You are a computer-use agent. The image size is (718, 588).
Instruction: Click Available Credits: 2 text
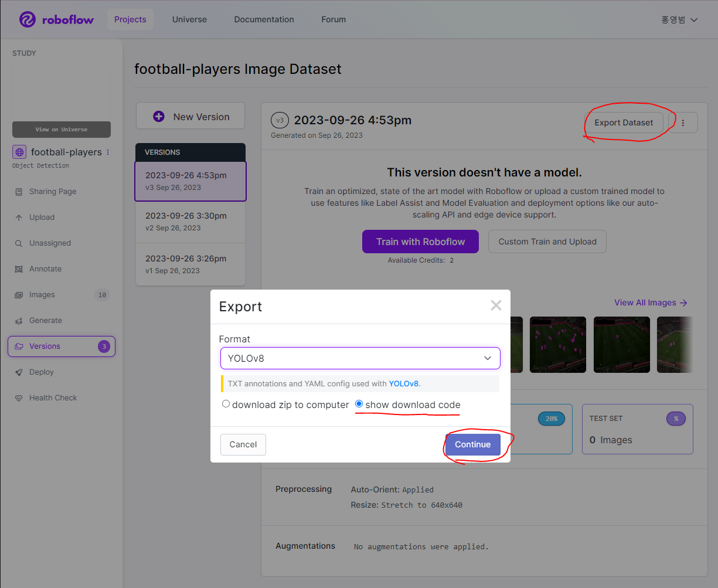(420, 260)
